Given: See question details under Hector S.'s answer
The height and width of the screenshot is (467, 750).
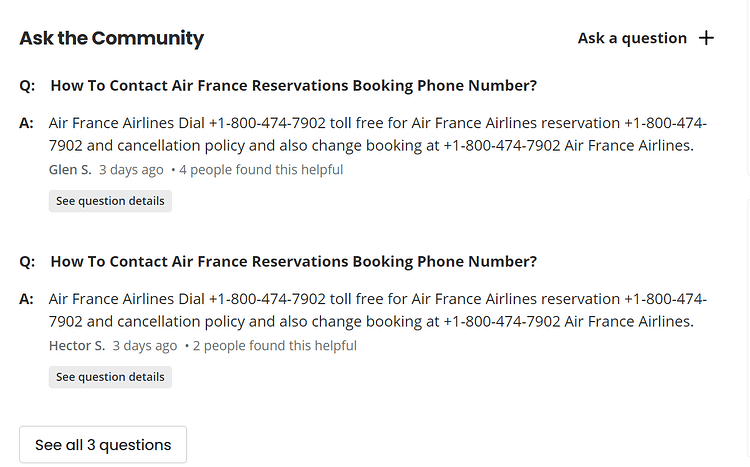Looking at the screenshot, I should [110, 377].
